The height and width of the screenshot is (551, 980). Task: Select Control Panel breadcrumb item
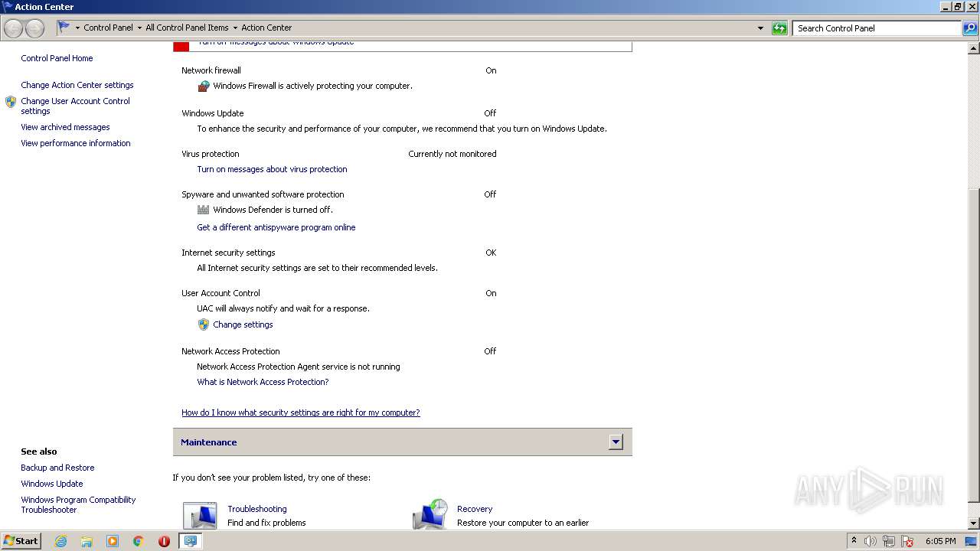click(x=108, y=28)
